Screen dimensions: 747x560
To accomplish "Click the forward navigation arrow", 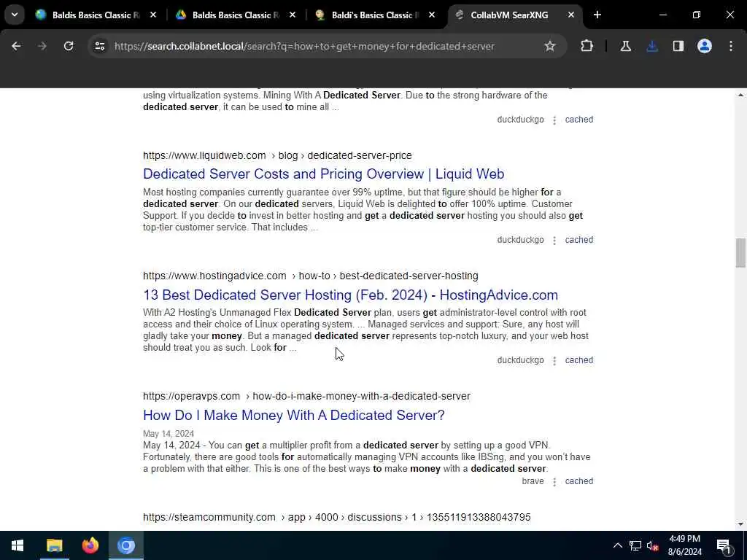I will click(42, 46).
